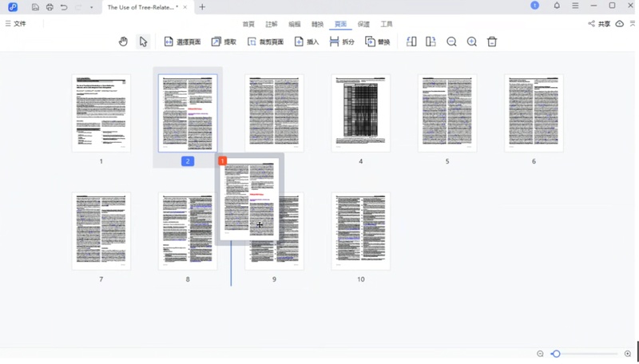Viewport: 639px width, 364px height.
Task: Click the thumbnail size slider handle
Action: point(556,354)
